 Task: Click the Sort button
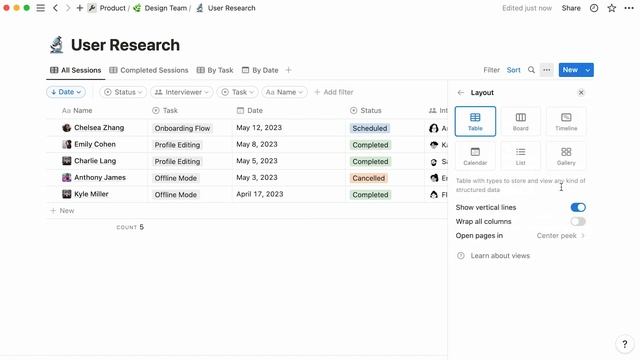tap(513, 70)
